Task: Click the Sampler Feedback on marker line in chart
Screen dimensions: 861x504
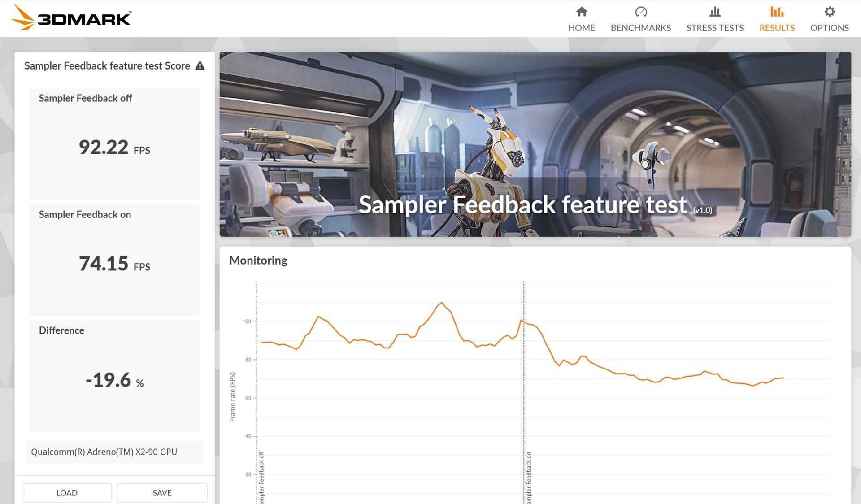Action: pos(524,392)
